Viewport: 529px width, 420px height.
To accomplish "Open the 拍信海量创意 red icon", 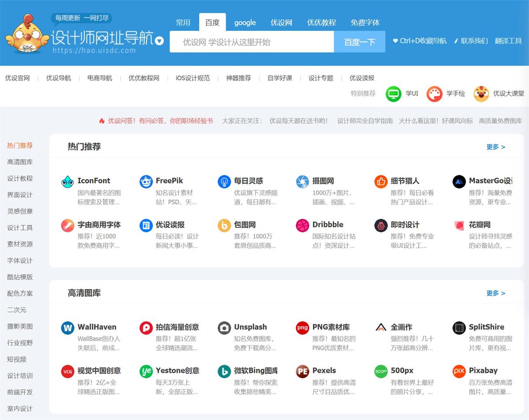I will 146,328.
